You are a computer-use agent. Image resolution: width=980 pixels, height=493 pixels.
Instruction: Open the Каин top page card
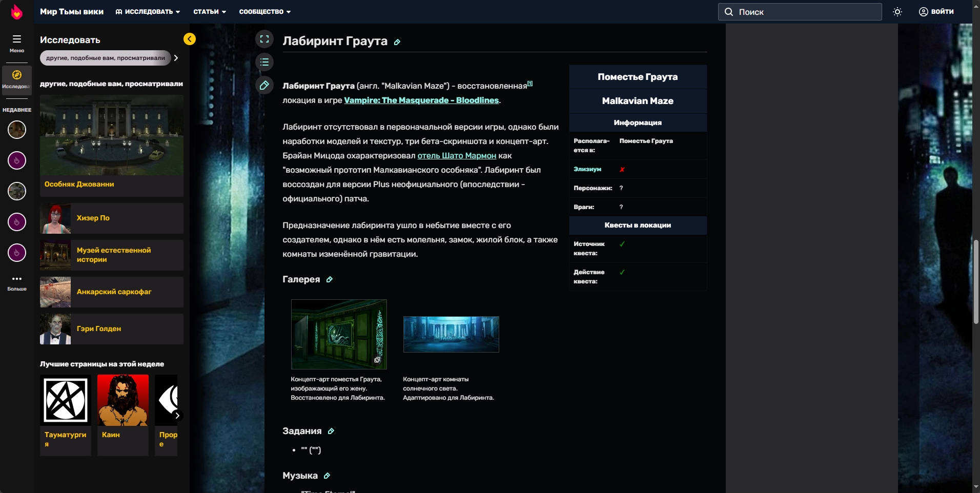pos(123,415)
